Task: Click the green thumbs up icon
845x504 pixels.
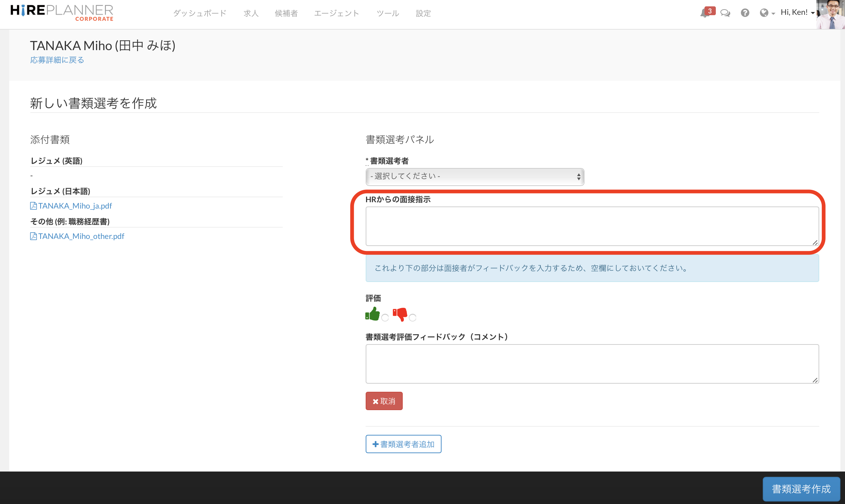Action: 372,314
